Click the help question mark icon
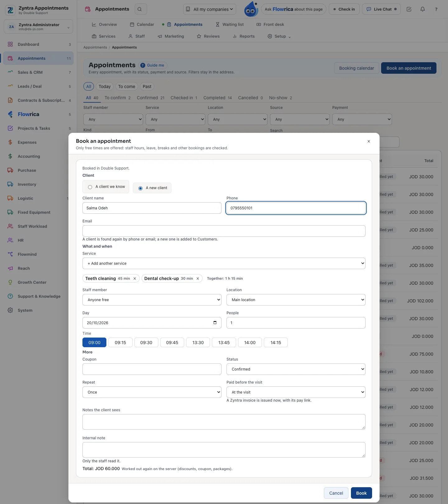Image resolution: width=448 pixels, height=504 pixels. 436,9
